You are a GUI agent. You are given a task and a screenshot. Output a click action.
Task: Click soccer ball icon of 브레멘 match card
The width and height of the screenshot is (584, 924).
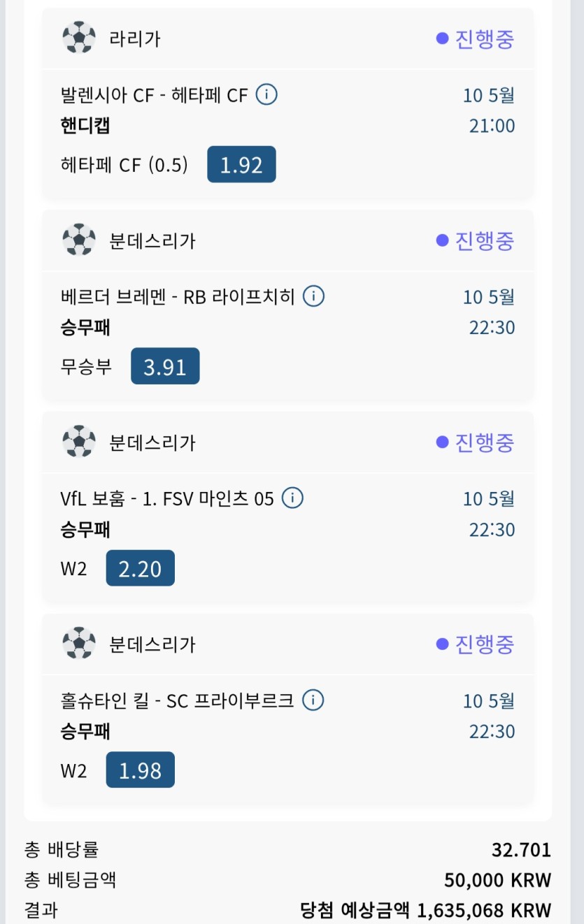pos(79,240)
